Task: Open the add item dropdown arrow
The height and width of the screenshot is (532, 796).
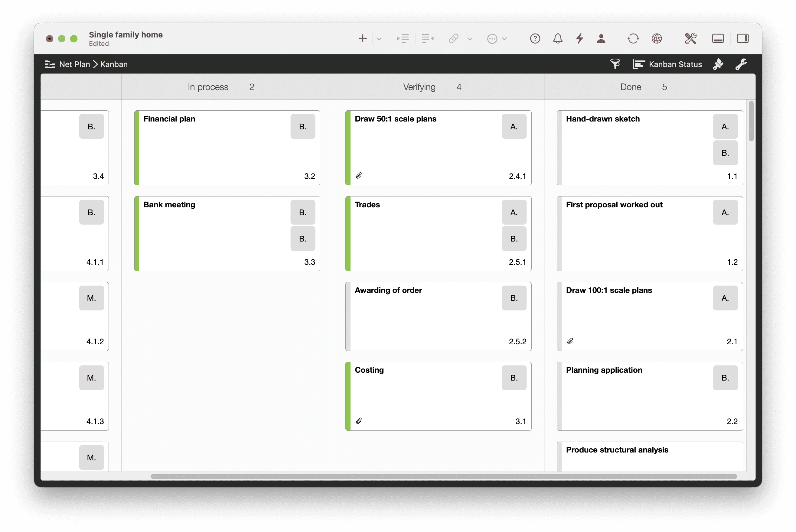Action: pos(379,39)
